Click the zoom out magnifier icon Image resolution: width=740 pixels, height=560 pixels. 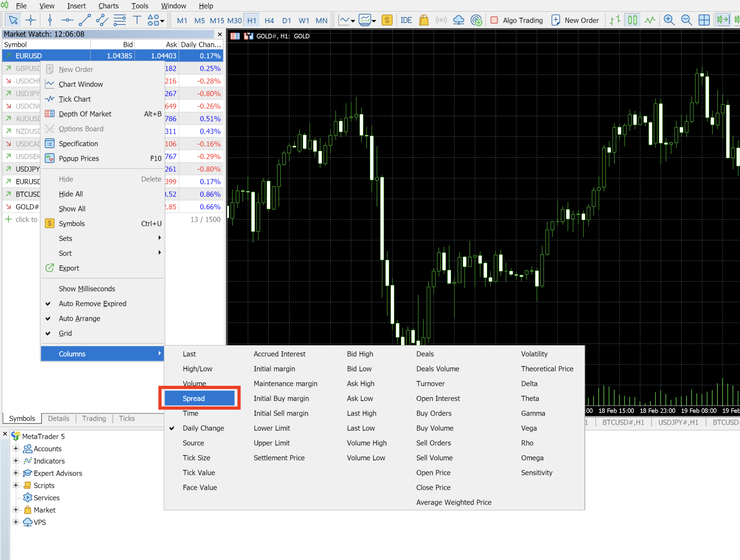[x=686, y=20]
